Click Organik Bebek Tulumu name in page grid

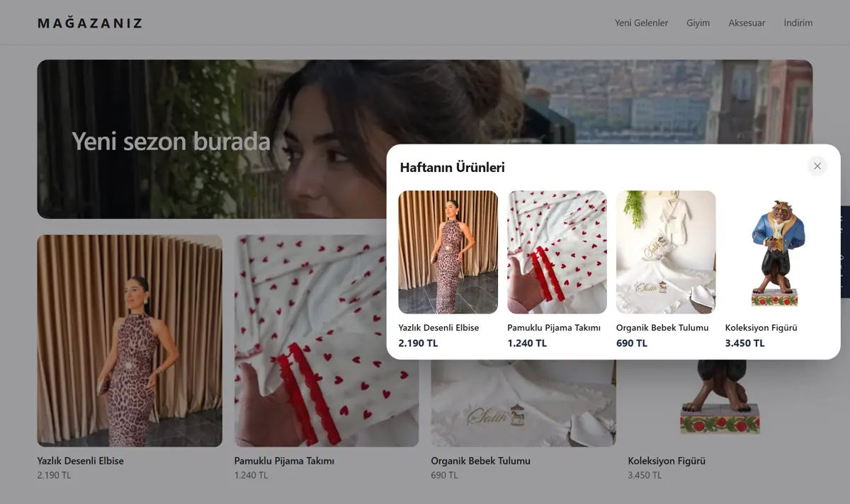(x=481, y=461)
